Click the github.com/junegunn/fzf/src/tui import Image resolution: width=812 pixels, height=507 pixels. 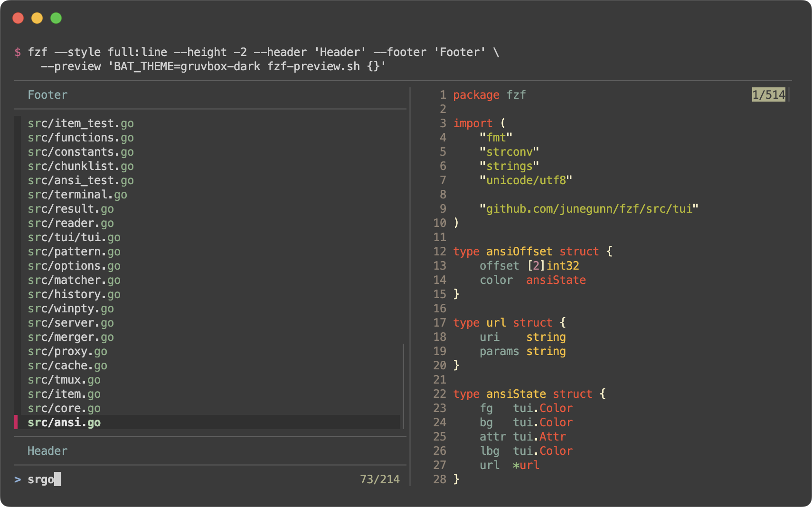589,209
